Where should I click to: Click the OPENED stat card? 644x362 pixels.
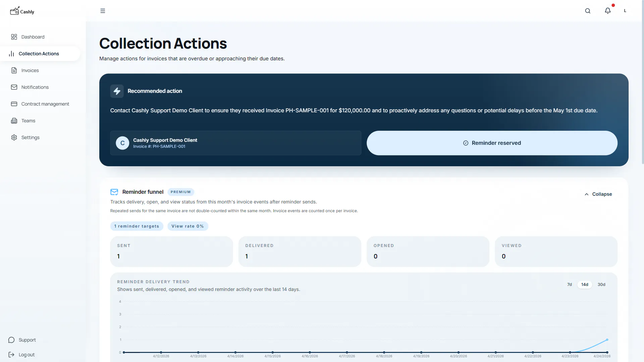click(428, 252)
